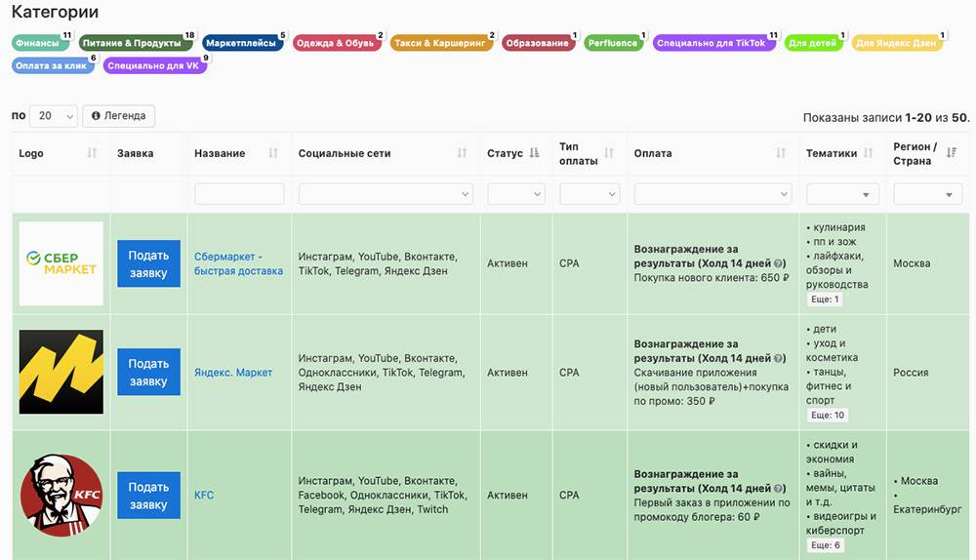The width and height of the screenshot is (976, 560).
Task: Open the СберМаркет logo image
Action: coord(61,263)
